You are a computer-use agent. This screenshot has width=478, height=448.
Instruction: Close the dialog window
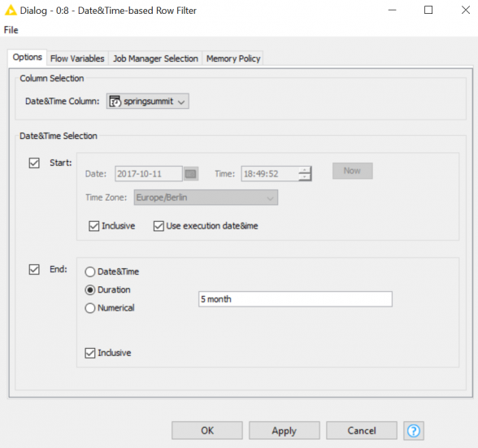[466, 10]
